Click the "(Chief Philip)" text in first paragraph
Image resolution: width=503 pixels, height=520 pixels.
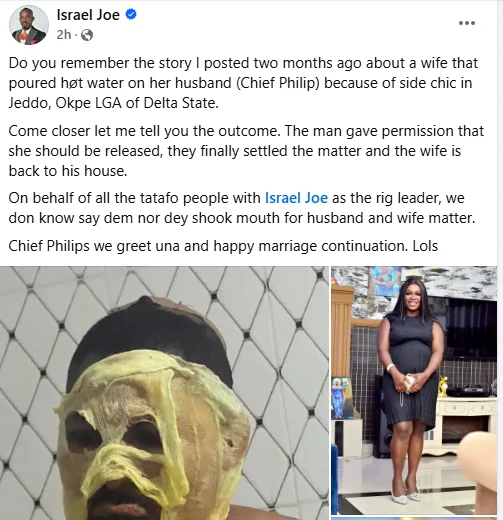[x=278, y=83]
